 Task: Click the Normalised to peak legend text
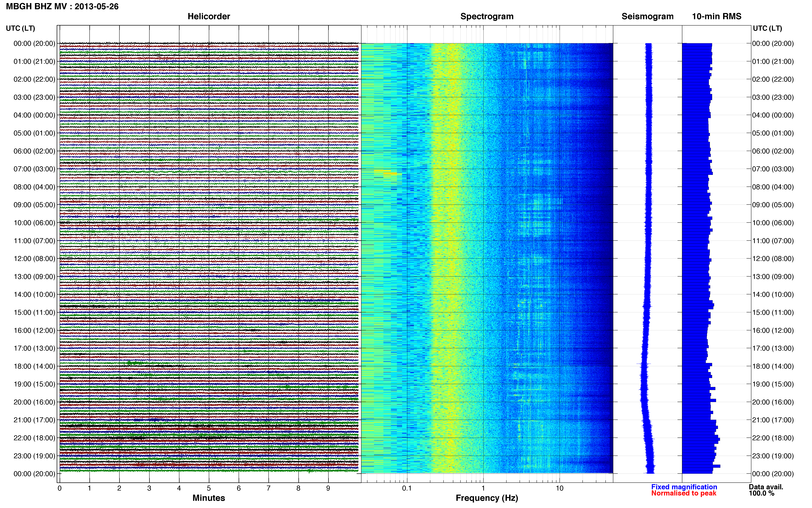pyautogui.click(x=684, y=493)
